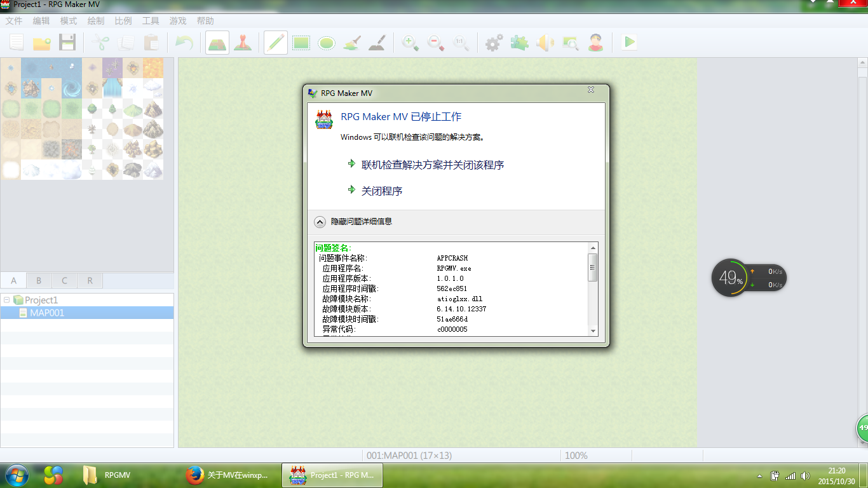Select the Pencil drawing tool
The width and height of the screenshot is (868, 488).
click(x=276, y=43)
